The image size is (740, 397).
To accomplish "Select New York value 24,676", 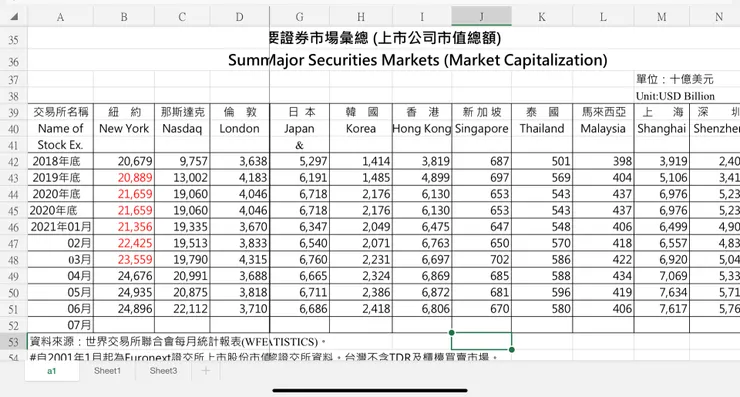I will 124,276.
